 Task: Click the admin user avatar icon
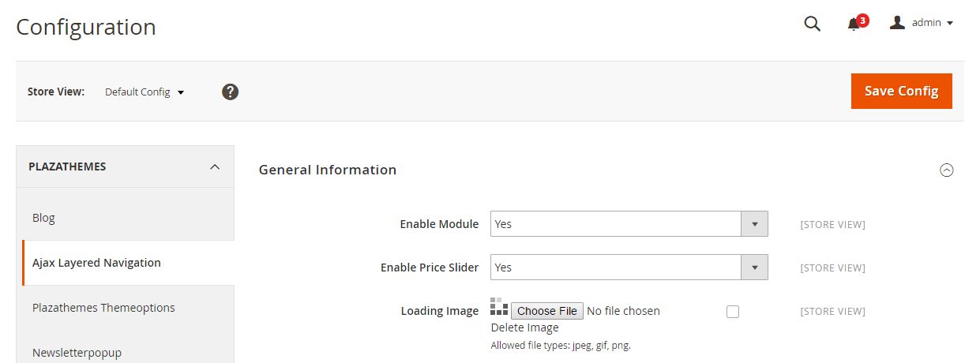pos(897,23)
